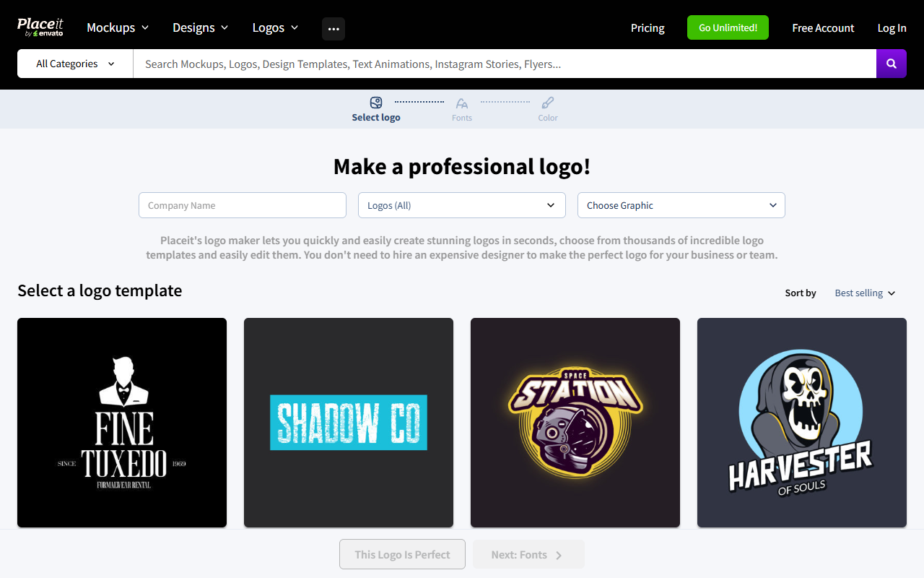The width and height of the screenshot is (924, 578).
Task: Open the Mockups menu
Action: (x=118, y=27)
